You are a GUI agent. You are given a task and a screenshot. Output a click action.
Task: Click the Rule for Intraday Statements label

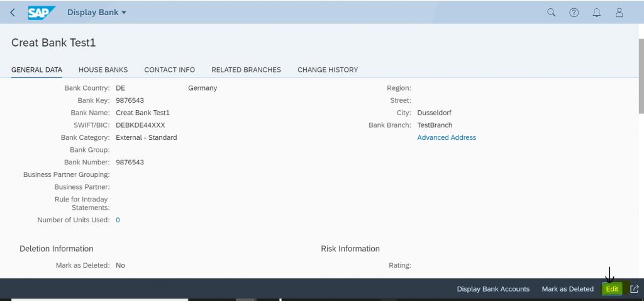[82, 203]
